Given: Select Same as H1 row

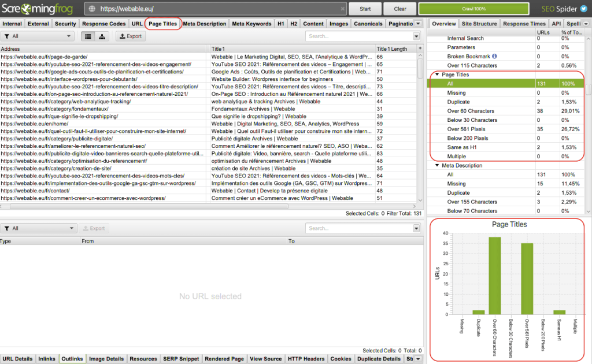Looking at the screenshot, I should [506, 147].
